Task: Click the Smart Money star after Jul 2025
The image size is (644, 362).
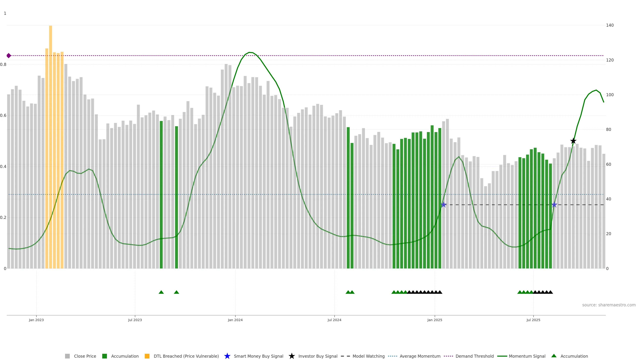Action: [554, 205]
